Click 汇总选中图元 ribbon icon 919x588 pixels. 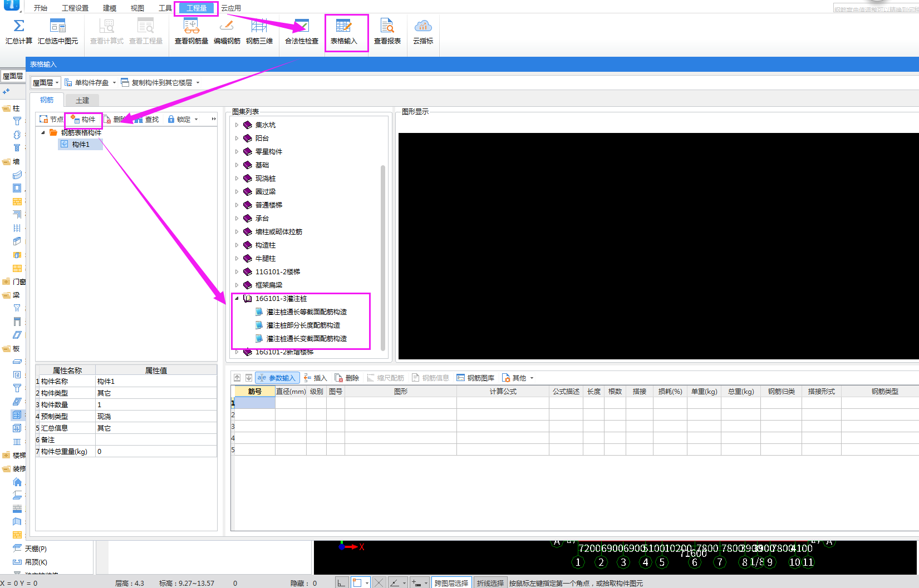[x=58, y=32]
